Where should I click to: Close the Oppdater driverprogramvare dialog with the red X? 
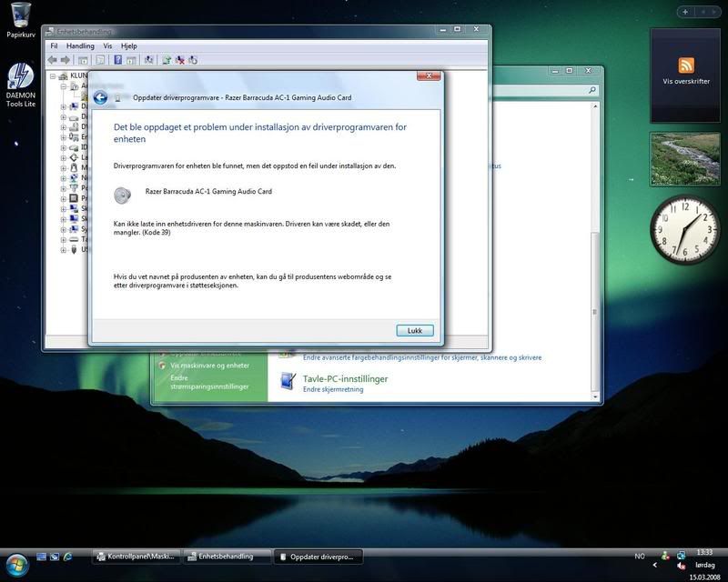(429, 75)
